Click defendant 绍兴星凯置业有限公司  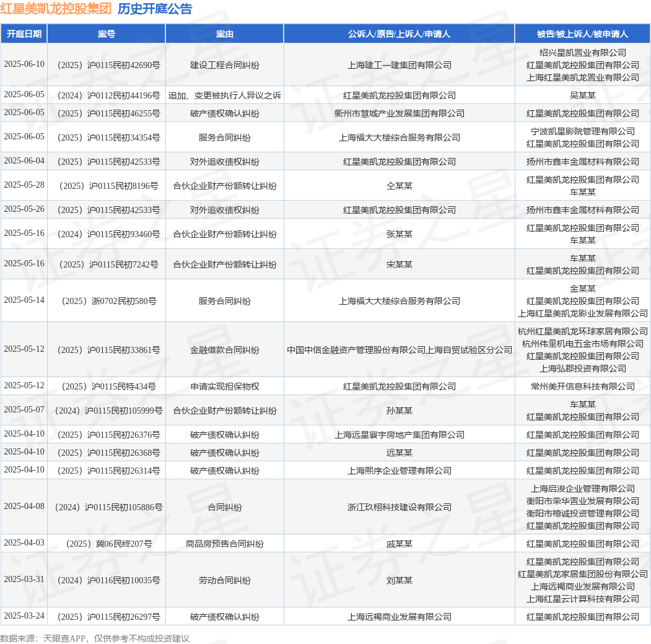coord(582,53)
